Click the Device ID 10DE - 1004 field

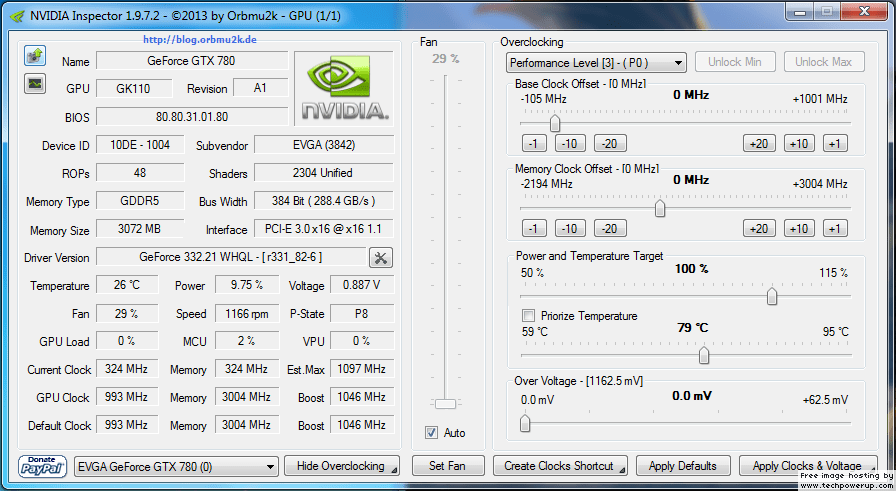click(140, 145)
